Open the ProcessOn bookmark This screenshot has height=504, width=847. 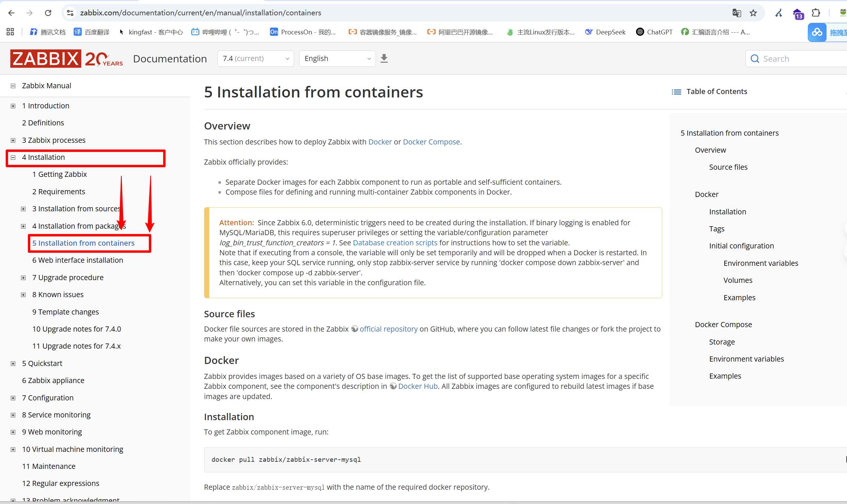tap(303, 32)
